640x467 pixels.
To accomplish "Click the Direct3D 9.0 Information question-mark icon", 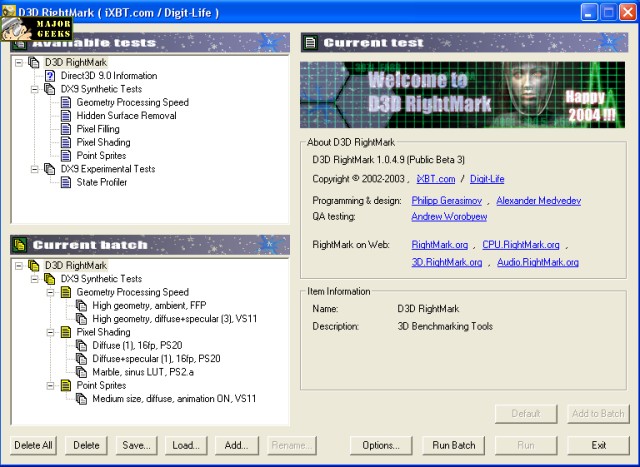I will pos(50,76).
